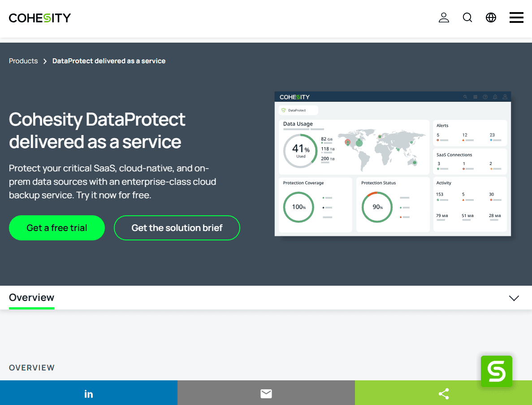Click the 'Protect your critical SaaS' description paragraph
532x405 pixels.
click(112, 182)
